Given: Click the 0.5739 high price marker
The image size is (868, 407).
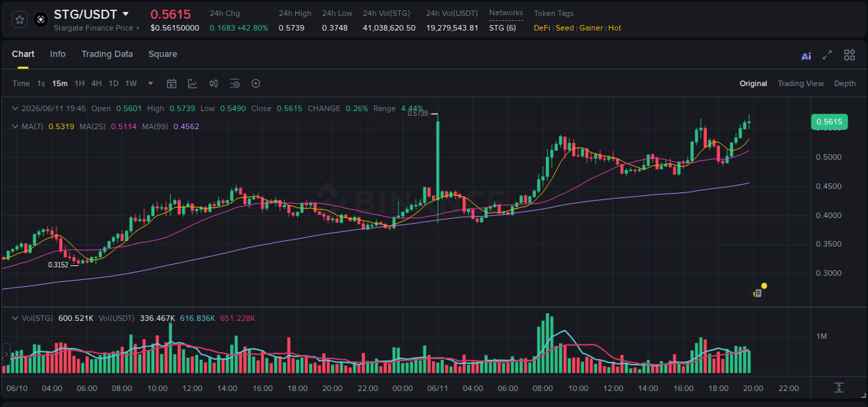Looking at the screenshot, I should pos(418,113).
